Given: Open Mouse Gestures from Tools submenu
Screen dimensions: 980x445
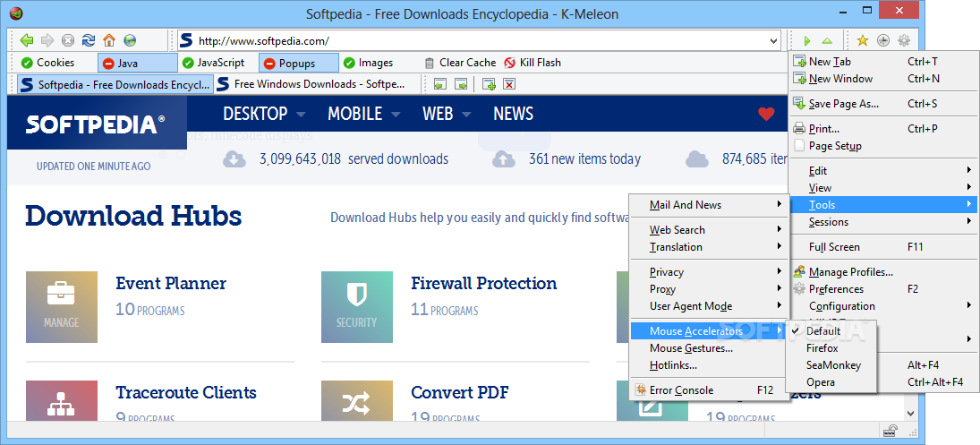Looking at the screenshot, I should tap(709, 348).
